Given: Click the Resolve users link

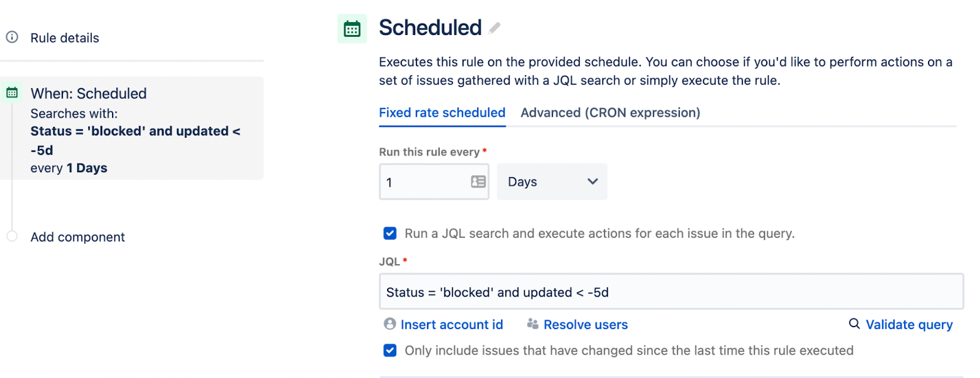Looking at the screenshot, I should click(x=585, y=324).
